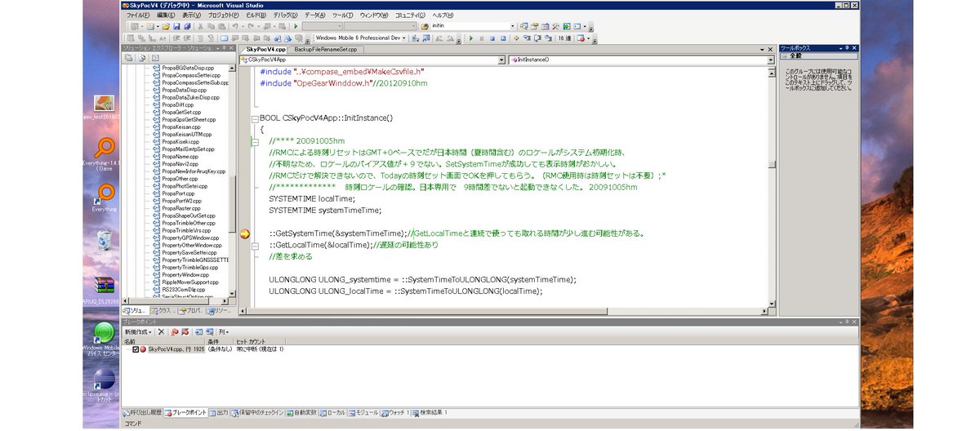980x431 pixels.
Task: Select the SkyPocV4.cpp editor tab
Action: coord(265,49)
